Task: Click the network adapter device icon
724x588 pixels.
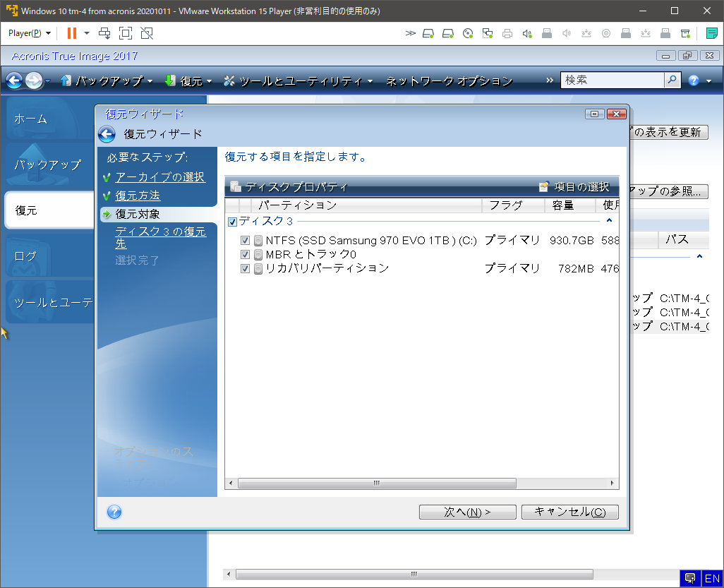Action: pyautogui.click(x=488, y=33)
